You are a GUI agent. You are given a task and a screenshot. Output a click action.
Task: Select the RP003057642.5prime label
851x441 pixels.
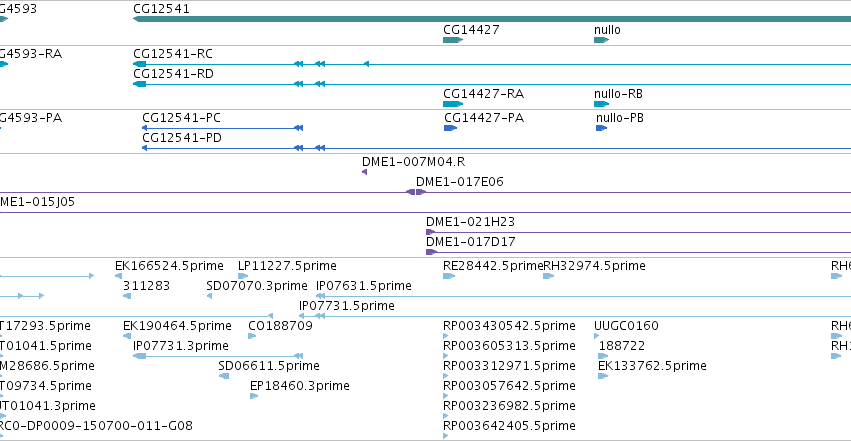click(x=509, y=386)
